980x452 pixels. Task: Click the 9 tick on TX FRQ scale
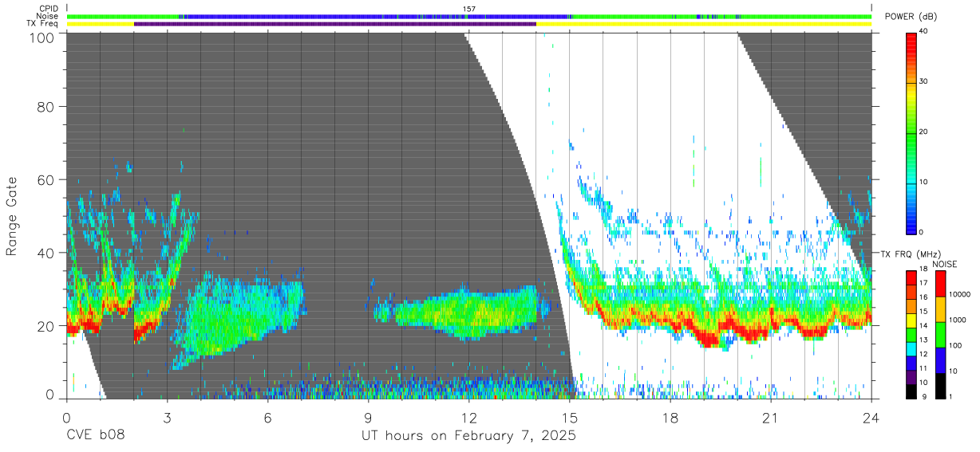coord(925,396)
